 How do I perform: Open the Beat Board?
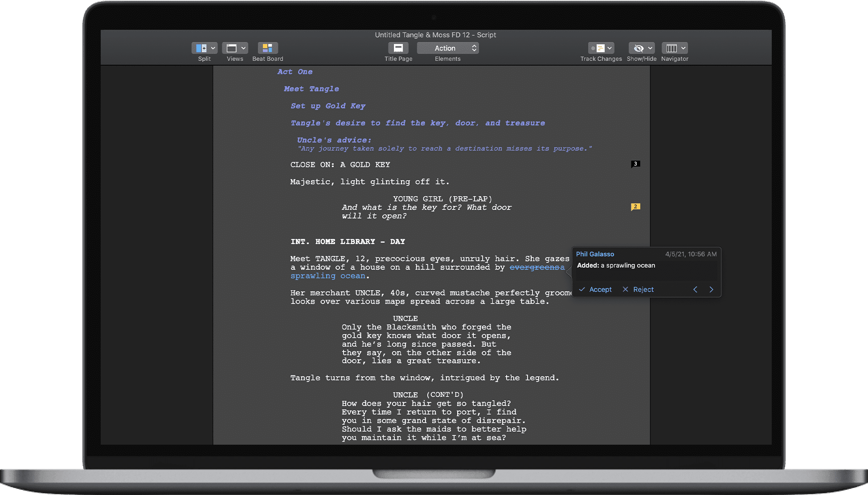267,48
